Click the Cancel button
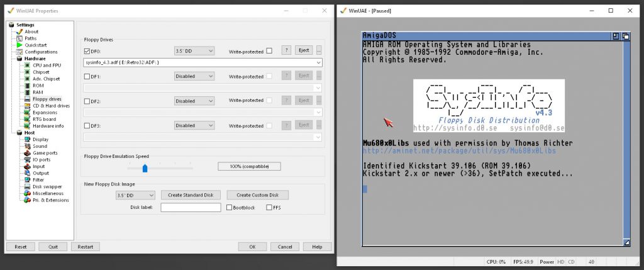The image size is (644, 270). [285, 247]
